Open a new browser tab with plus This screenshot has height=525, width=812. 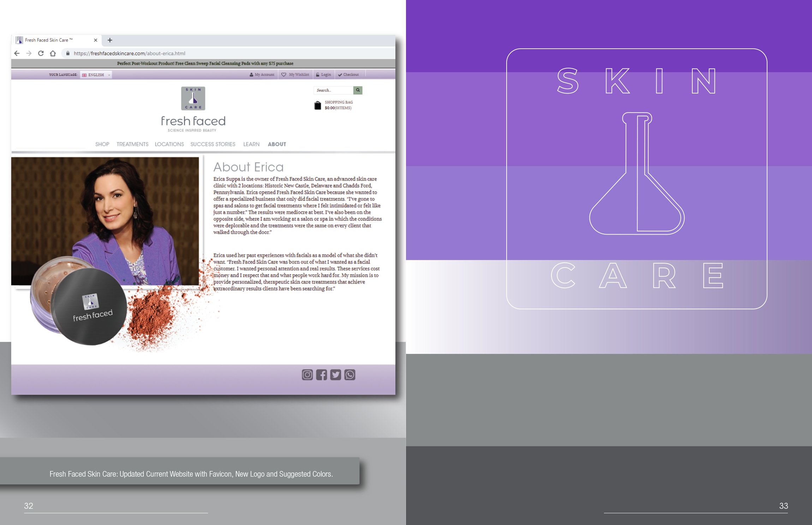click(x=110, y=40)
